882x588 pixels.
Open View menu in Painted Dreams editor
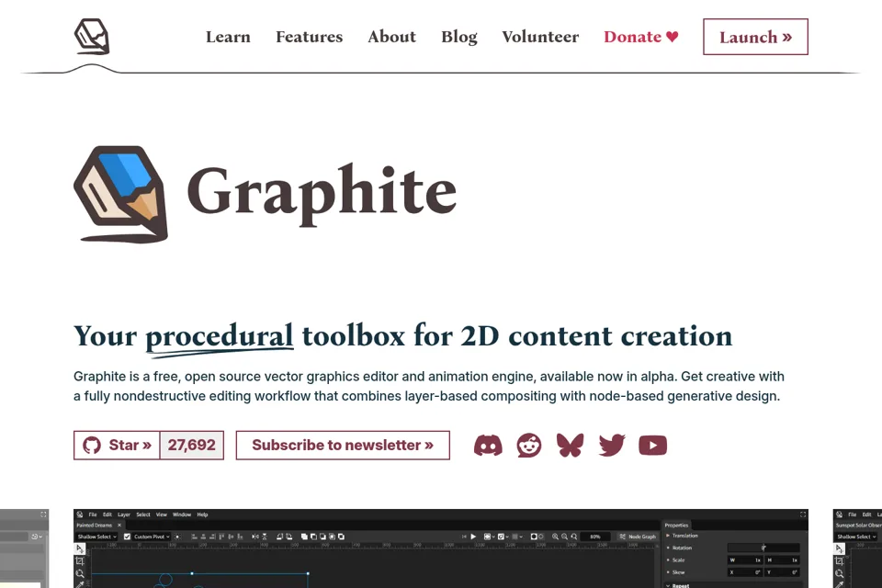(x=162, y=514)
